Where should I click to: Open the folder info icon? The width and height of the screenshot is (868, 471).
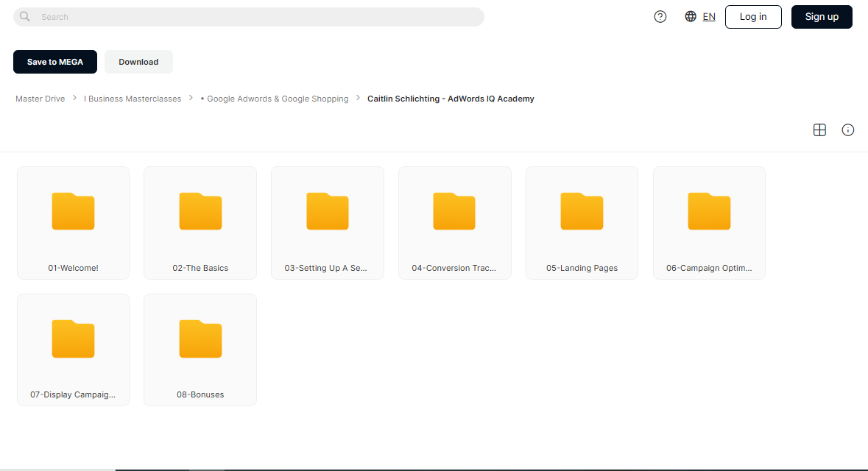tap(847, 130)
